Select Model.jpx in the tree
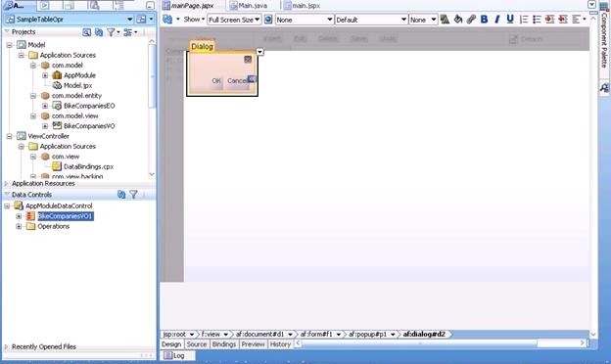This screenshot has width=611, height=364. pyautogui.click(x=78, y=85)
